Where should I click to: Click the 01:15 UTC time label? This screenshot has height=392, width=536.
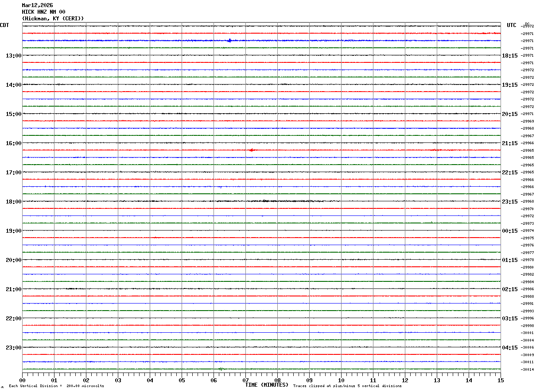coord(510,260)
